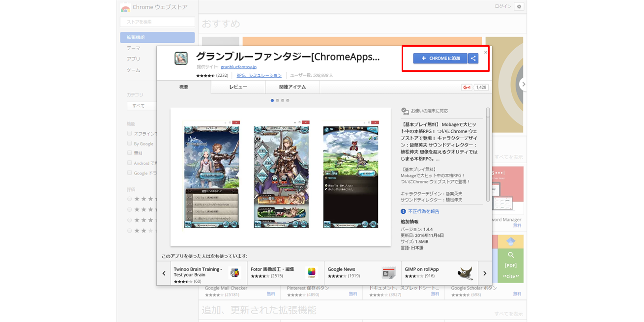This screenshot has height=322, width=644.
Task: Open the Google Scholar ボタン listing behind the dialog
Action: coord(474,288)
